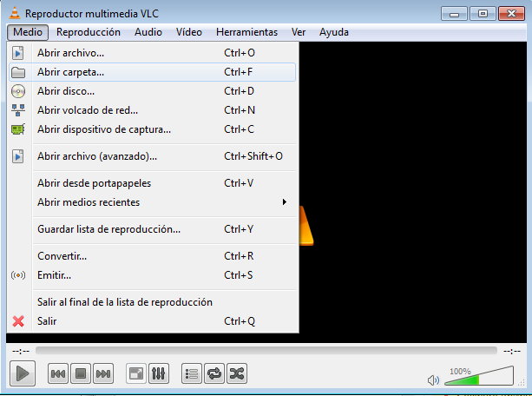532x396 pixels.
Task: Choose Salir to quit VLC
Action: tap(152, 321)
